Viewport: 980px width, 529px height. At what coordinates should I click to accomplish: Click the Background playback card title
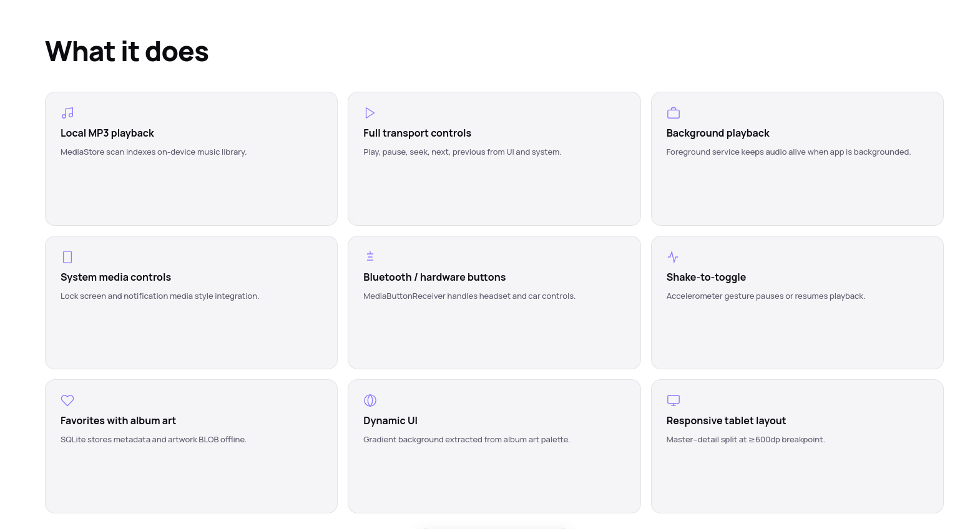coord(718,133)
